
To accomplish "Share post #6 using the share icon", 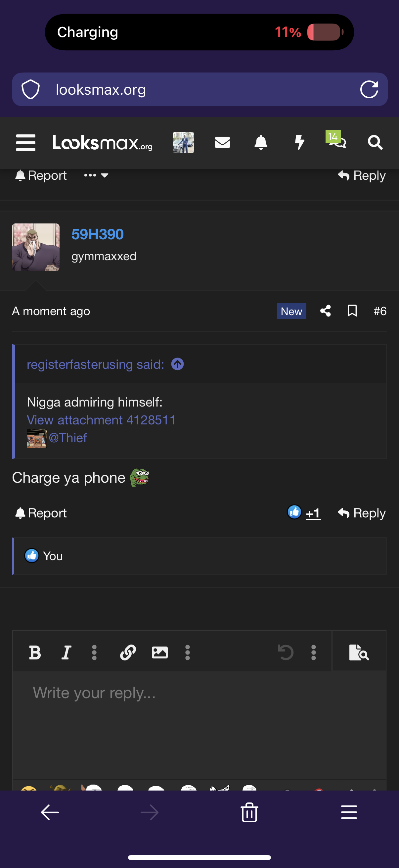I will coord(325,311).
